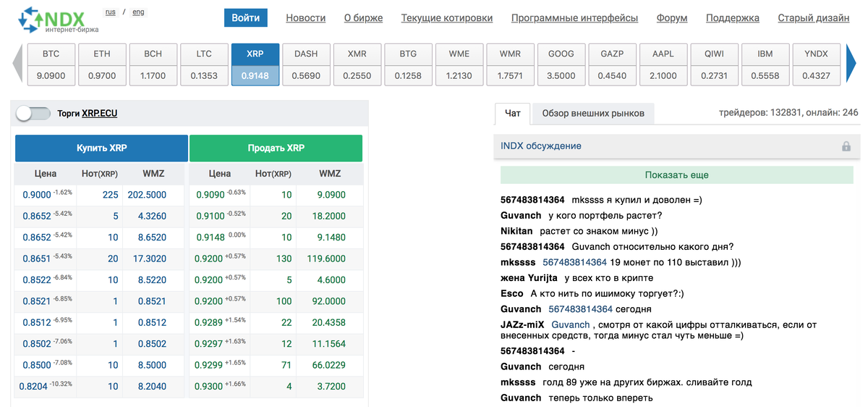868x407 pixels.
Task: Select the BTC ticker tile
Action: pyautogui.click(x=51, y=64)
